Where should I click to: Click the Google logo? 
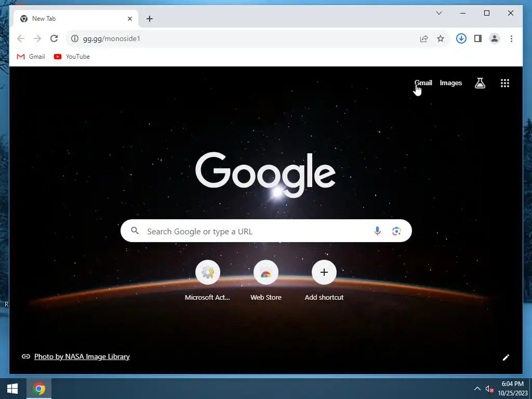(265, 175)
